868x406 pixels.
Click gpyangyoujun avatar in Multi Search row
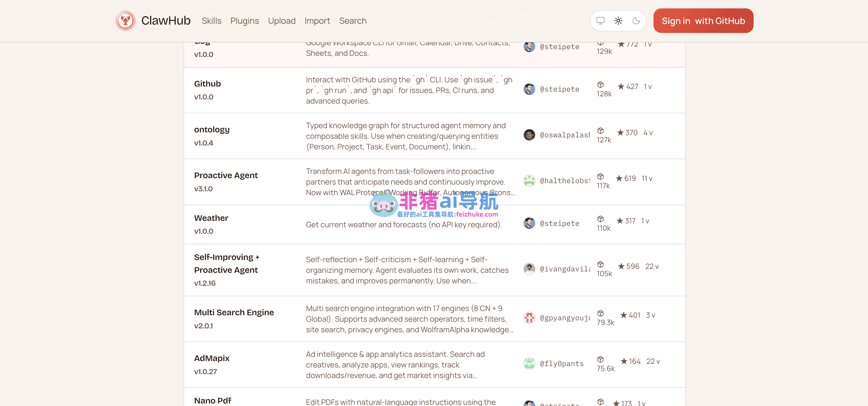tap(529, 318)
